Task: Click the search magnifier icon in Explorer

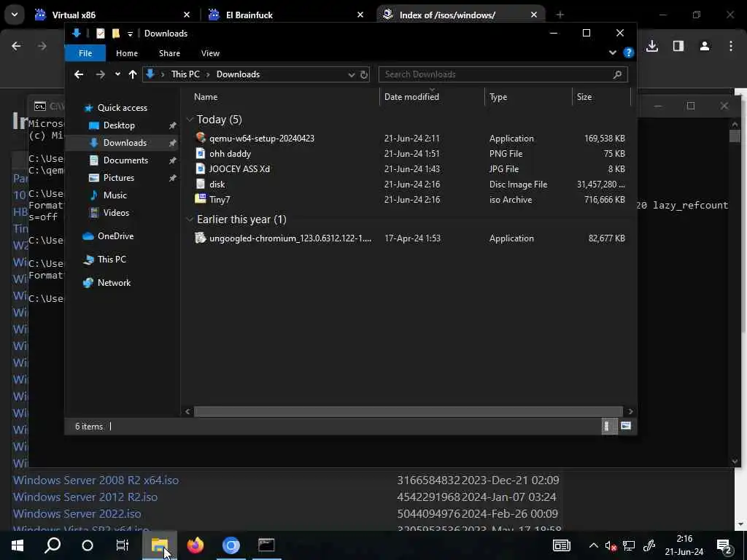Action: click(x=617, y=74)
